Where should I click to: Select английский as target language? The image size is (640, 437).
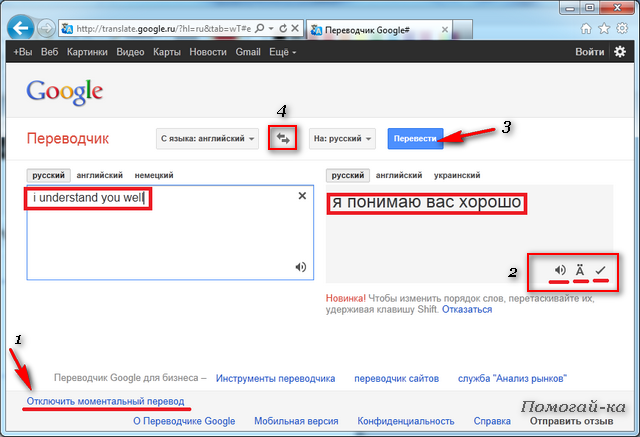399,175
